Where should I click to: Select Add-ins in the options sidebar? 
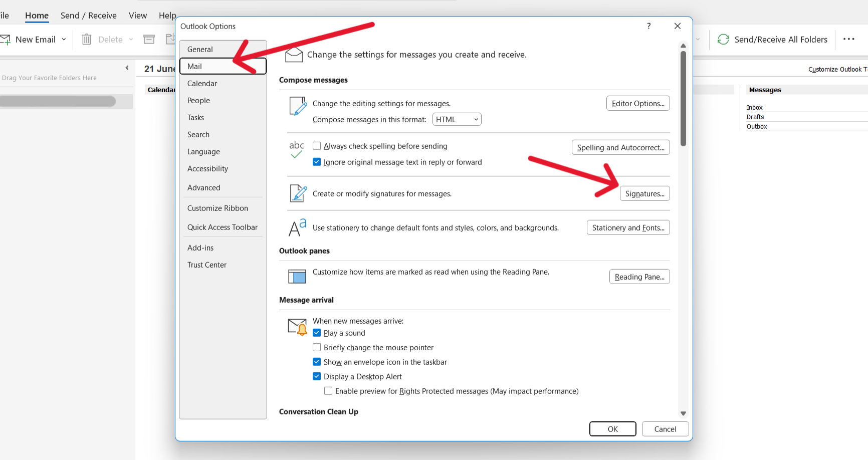tap(223, 248)
